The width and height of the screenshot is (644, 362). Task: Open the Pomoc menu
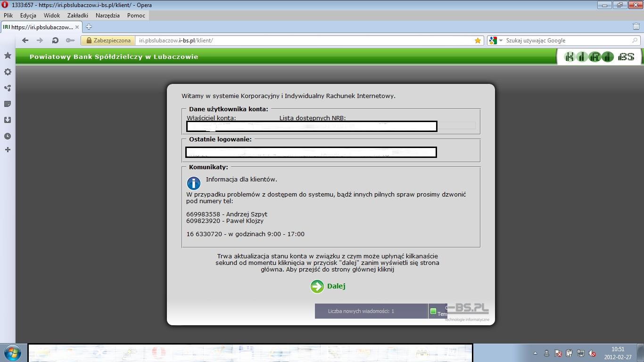(x=136, y=16)
